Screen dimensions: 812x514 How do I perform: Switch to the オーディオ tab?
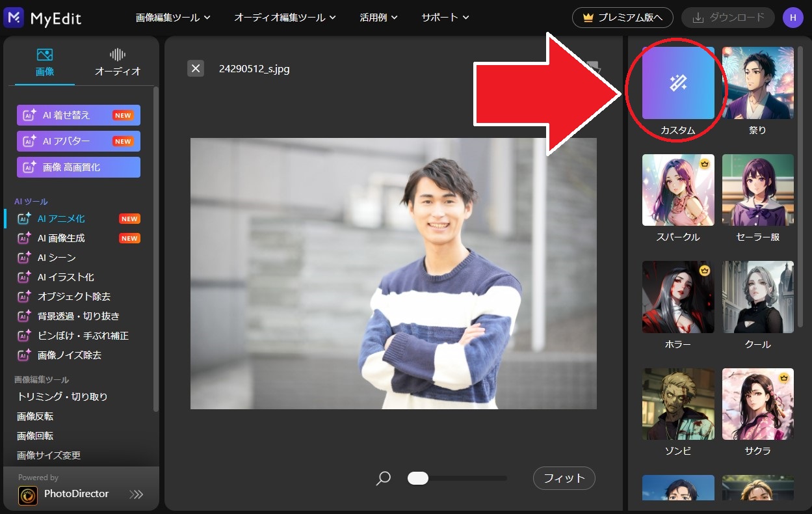click(118, 62)
